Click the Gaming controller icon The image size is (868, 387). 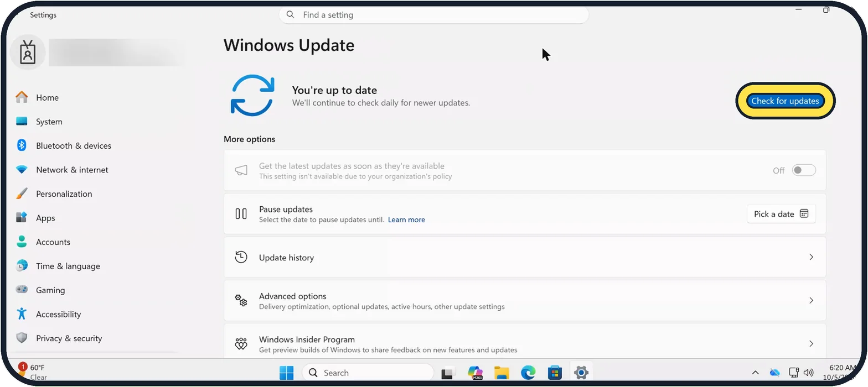(22, 290)
